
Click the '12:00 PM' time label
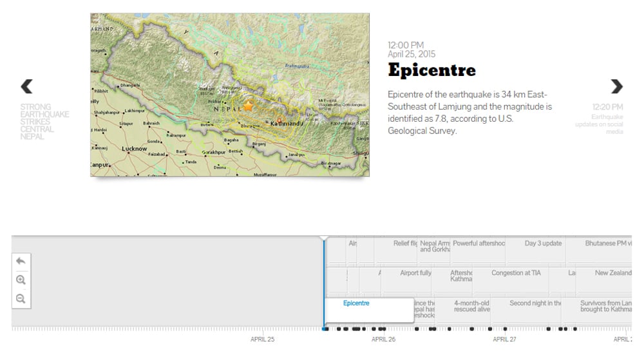(x=406, y=45)
